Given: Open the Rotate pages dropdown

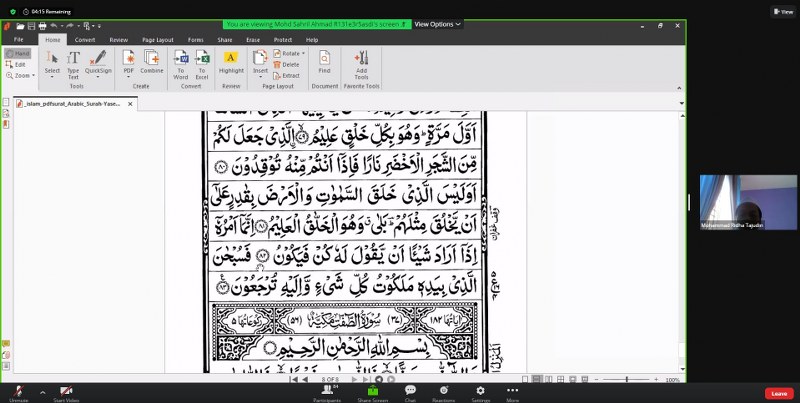Looking at the screenshot, I should (289, 53).
